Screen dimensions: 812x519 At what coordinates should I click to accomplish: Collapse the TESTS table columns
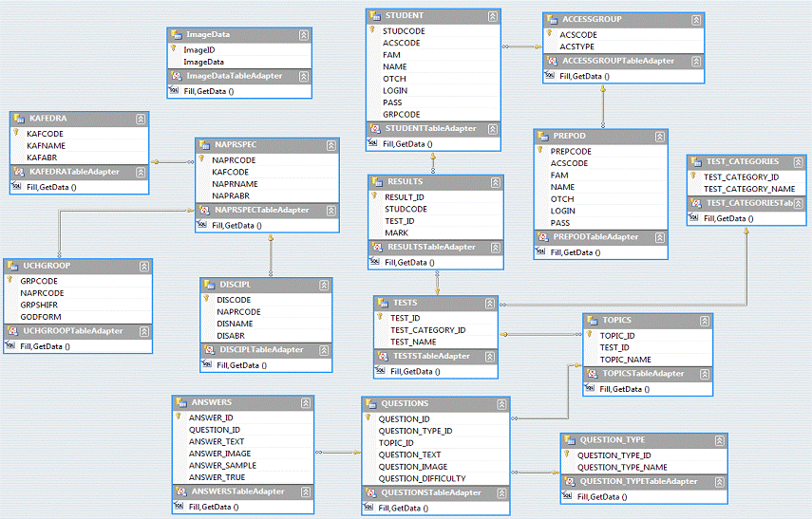487,303
